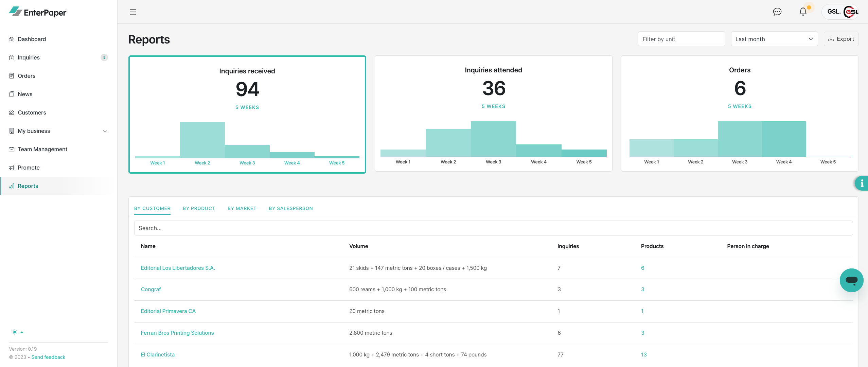Switch to the BY MARKET tab
This screenshot has height=367, width=868.
[x=242, y=208]
